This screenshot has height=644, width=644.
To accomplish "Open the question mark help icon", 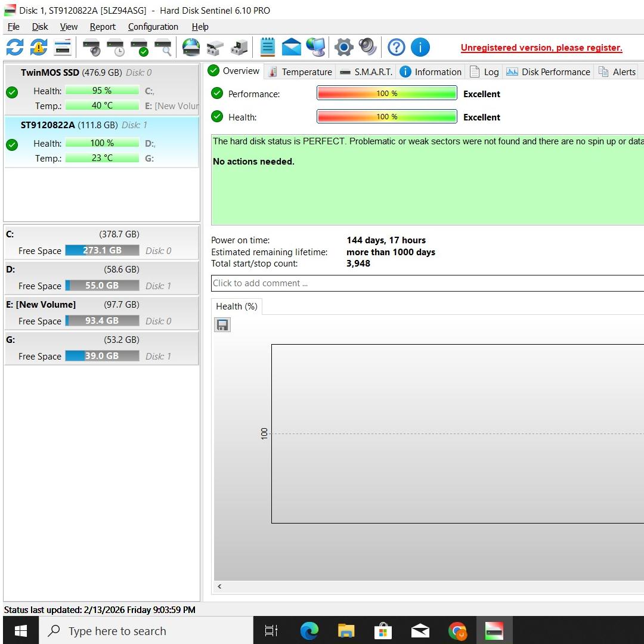I will (396, 47).
